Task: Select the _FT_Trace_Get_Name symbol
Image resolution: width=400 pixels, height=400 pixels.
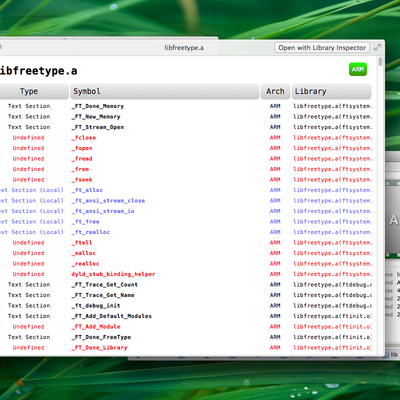Action: point(103,295)
